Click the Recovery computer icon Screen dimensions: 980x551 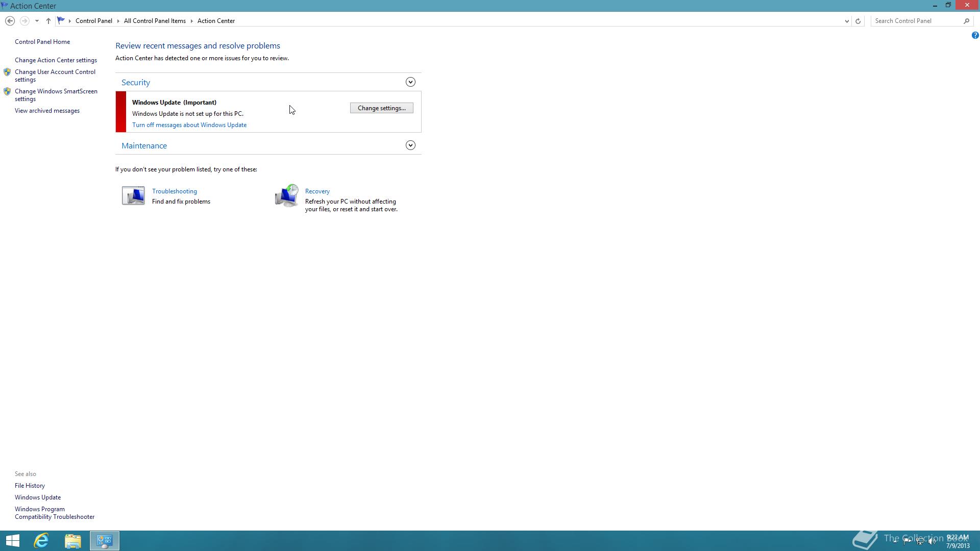point(286,196)
